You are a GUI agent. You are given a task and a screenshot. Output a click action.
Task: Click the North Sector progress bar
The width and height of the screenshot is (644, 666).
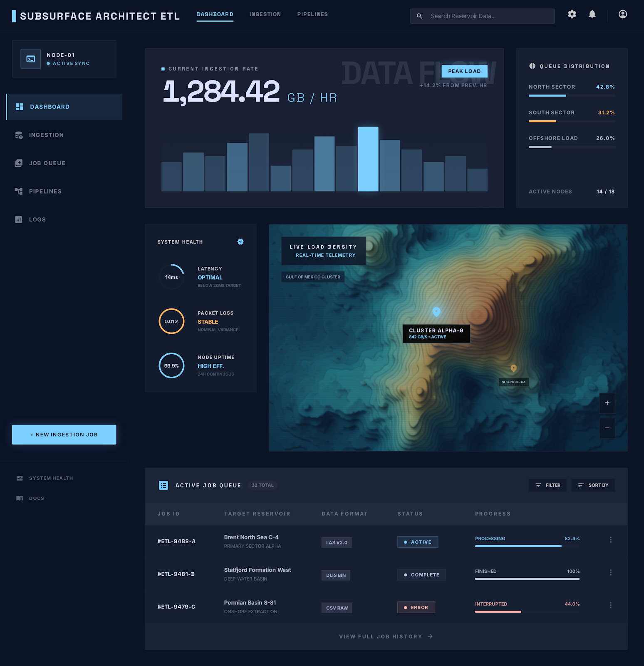572,96
